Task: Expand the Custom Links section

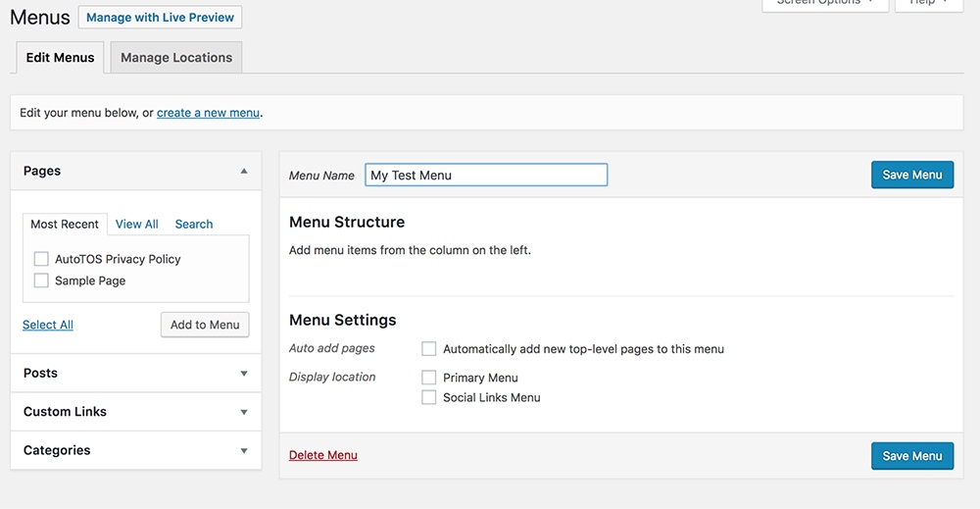Action: tap(244, 412)
